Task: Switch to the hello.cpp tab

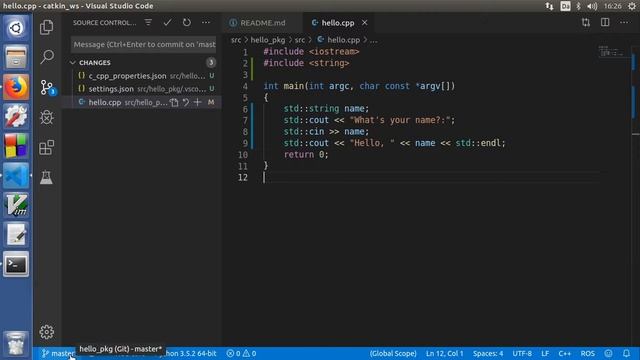Action: [338, 23]
